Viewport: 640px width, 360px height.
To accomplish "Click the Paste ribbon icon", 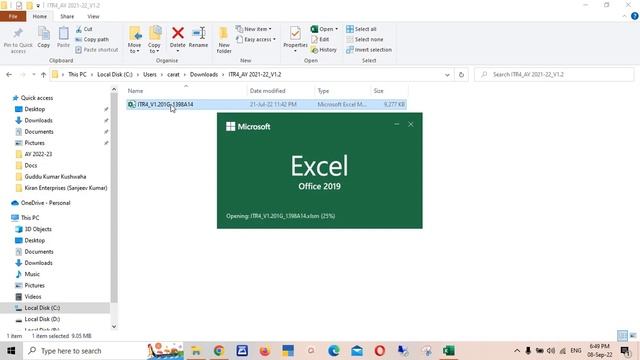I will tap(63, 33).
